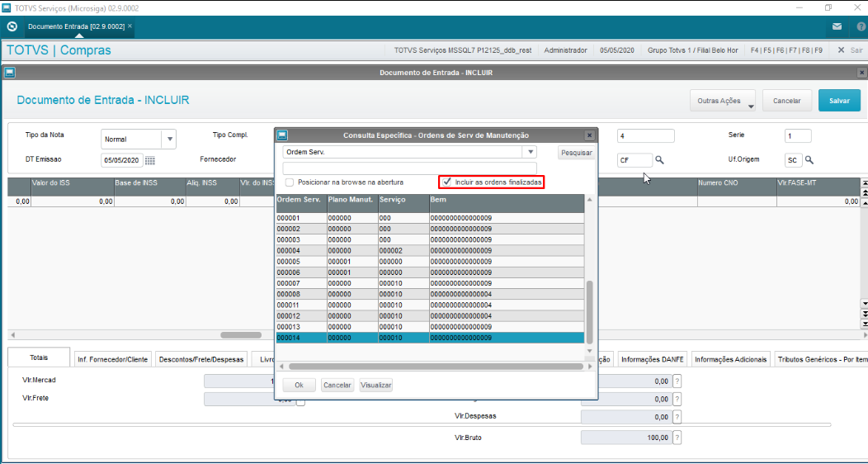Select order row 000011
This screenshot has width=868, height=464.
pos(430,305)
